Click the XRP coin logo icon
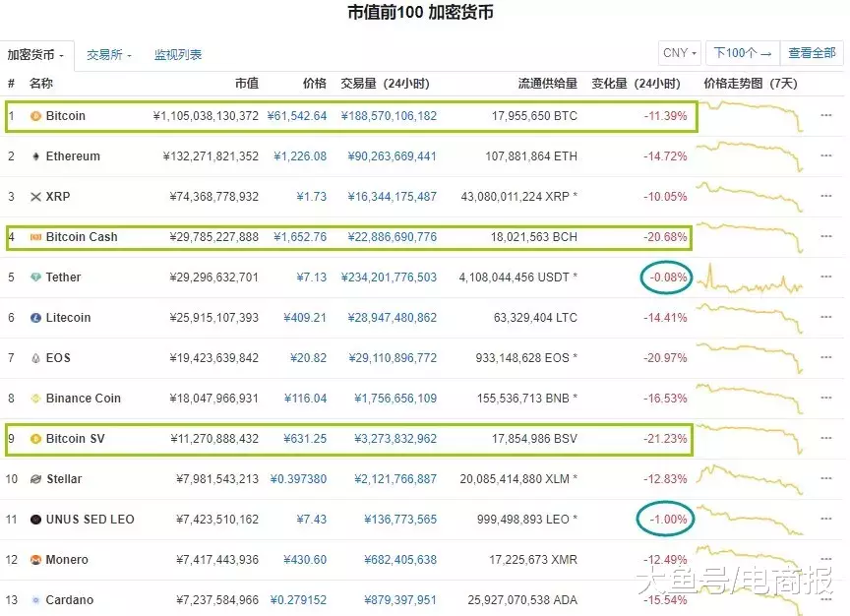 [35, 197]
